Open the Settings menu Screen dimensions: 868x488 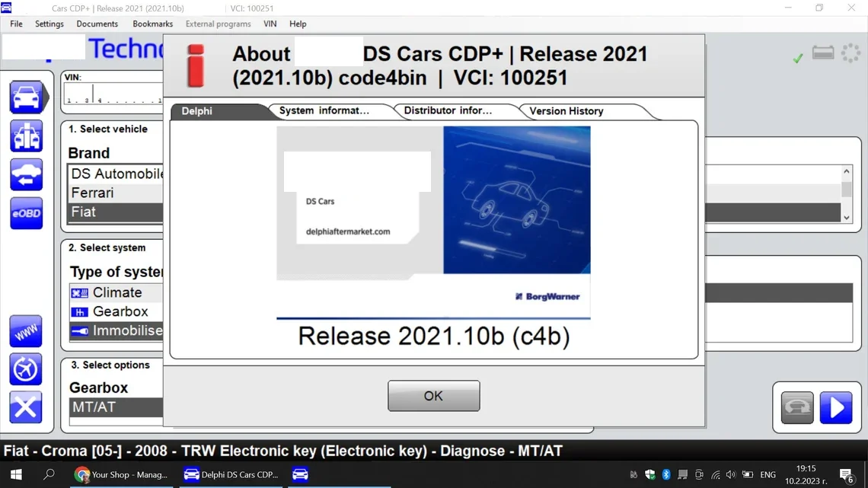tap(49, 24)
